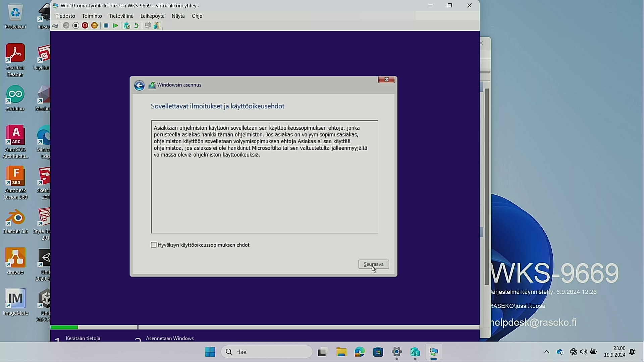The width and height of the screenshot is (644, 362).
Task: Open File Explorer from the taskbar
Action: pyautogui.click(x=341, y=352)
